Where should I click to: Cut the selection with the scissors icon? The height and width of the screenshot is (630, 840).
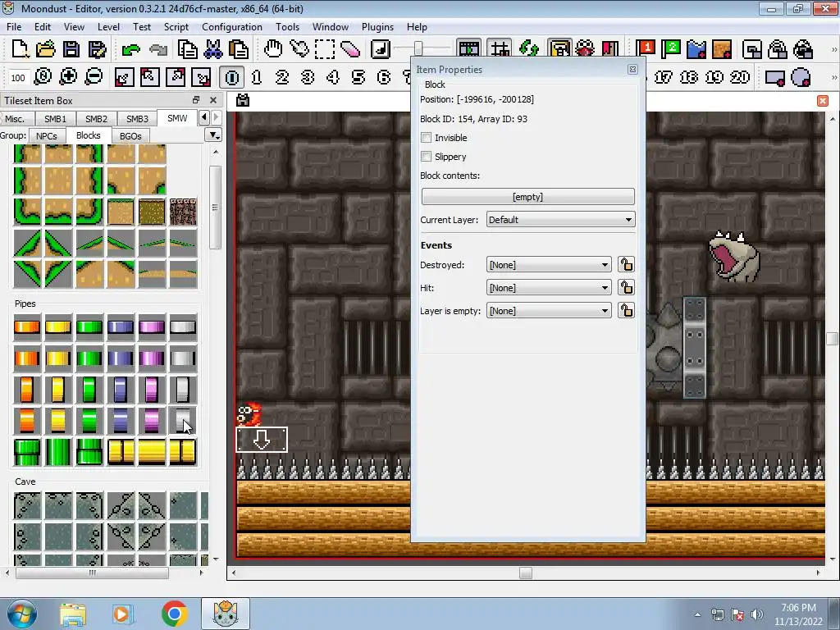pos(212,49)
